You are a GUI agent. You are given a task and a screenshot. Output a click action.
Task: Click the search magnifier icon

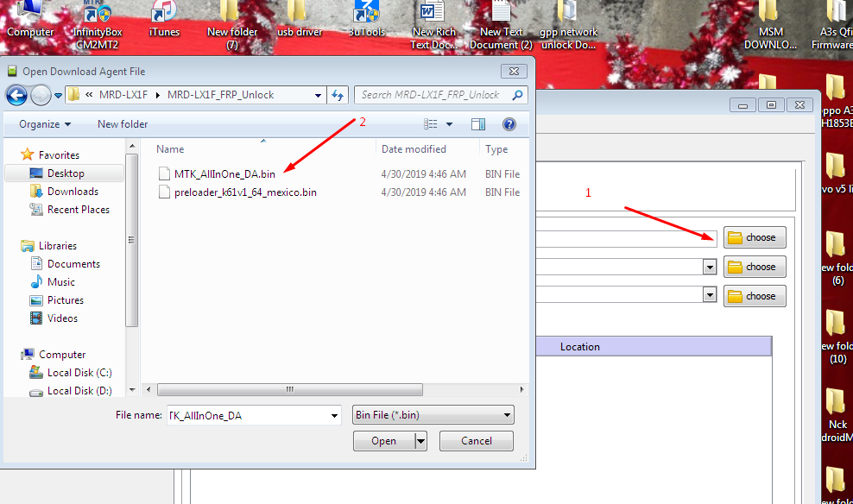click(518, 95)
